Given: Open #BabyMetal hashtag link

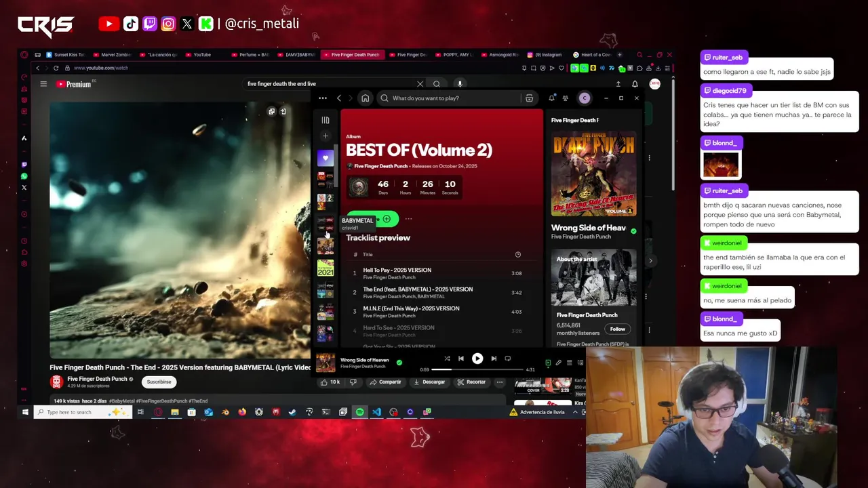Looking at the screenshot, I should pyautogui.click(x=121, y=401).
